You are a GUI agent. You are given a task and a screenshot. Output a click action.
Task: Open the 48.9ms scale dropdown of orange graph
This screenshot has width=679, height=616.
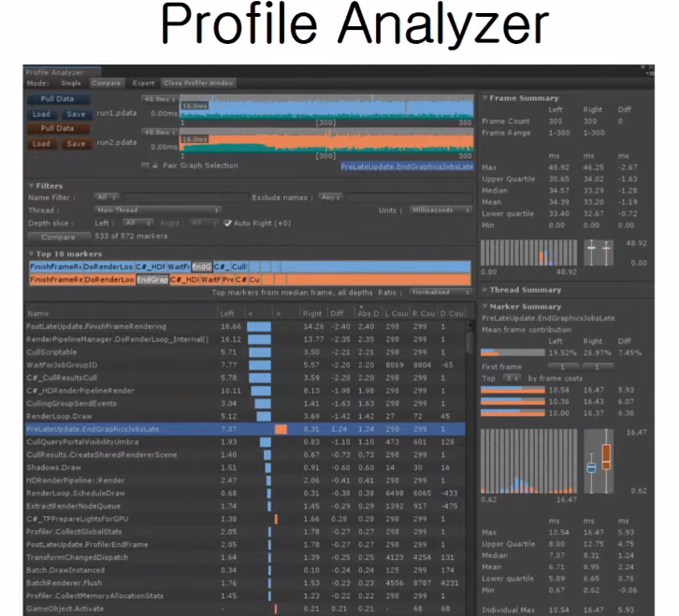(160, 133)
